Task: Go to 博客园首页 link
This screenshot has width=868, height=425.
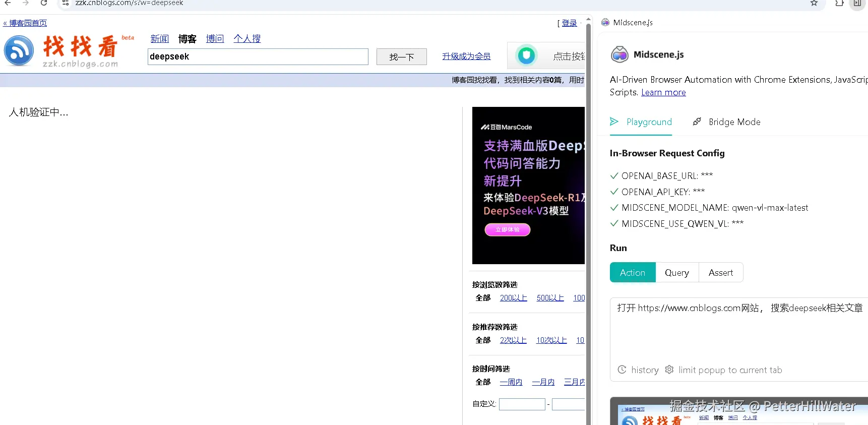Action: click(x=25, y=23)
